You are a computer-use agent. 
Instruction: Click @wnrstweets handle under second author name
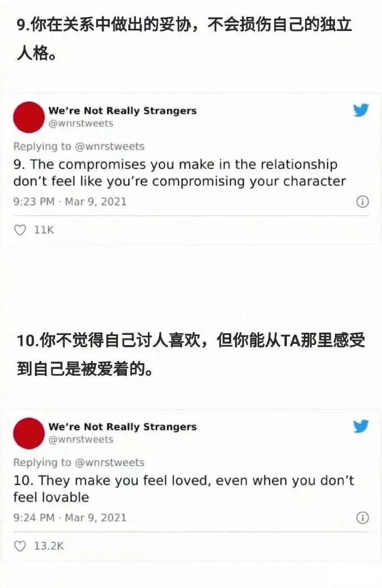point(81,440)
